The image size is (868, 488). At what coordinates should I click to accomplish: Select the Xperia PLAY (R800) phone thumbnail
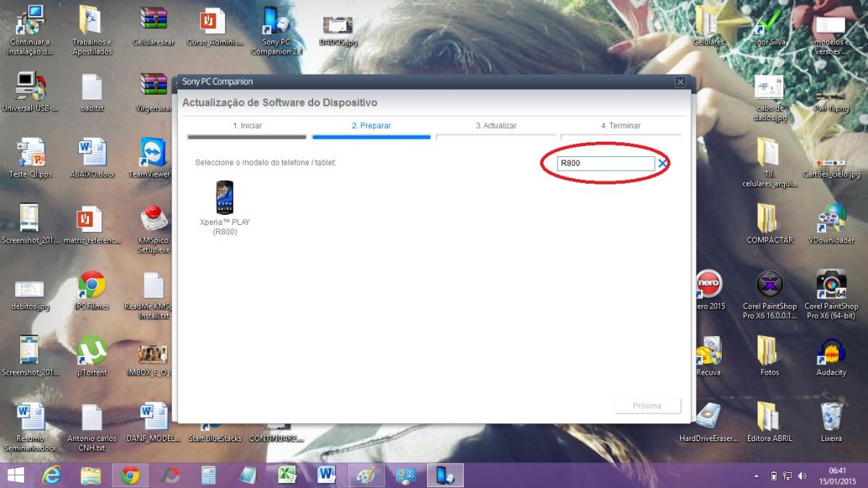[x=225, y=197]
